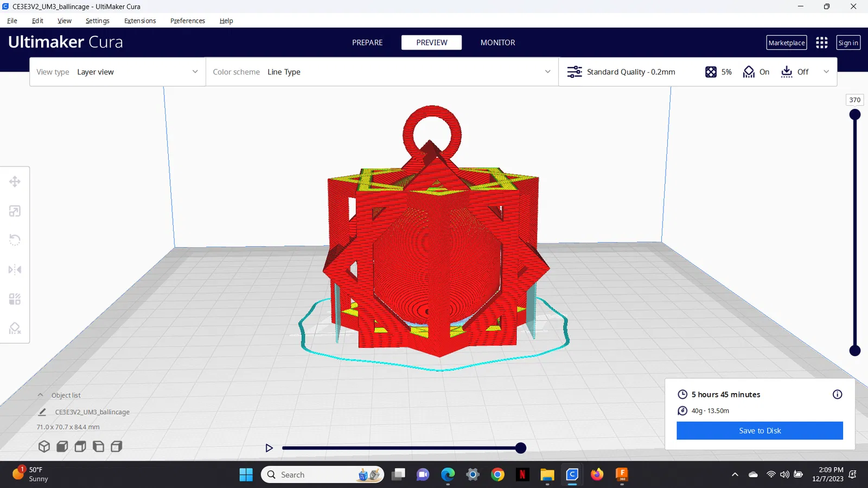868x488 pixels.
Task: Switch camera to right side view
Action: pos(116,446)
